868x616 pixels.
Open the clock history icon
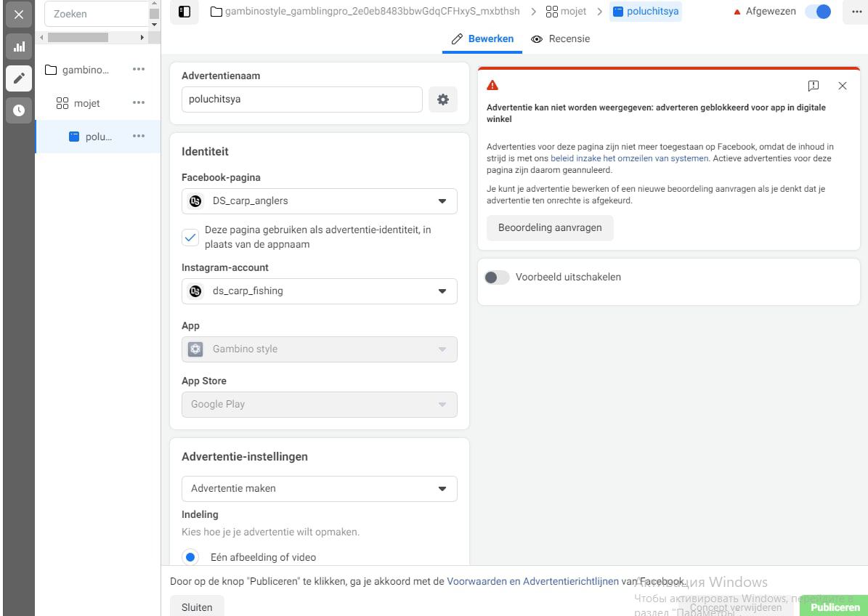pyautogui.click(x=19, y=110)
